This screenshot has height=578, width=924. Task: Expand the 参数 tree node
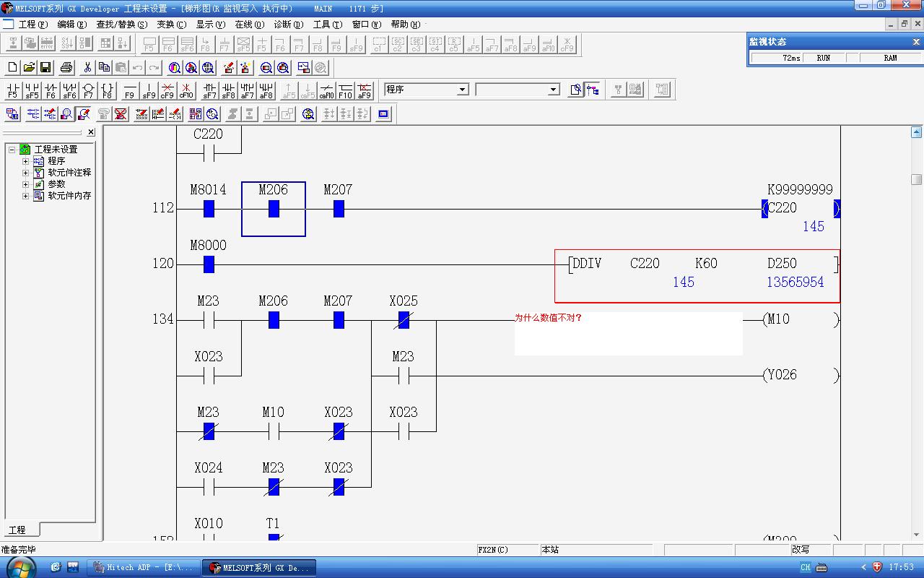(x=25, y=184)
